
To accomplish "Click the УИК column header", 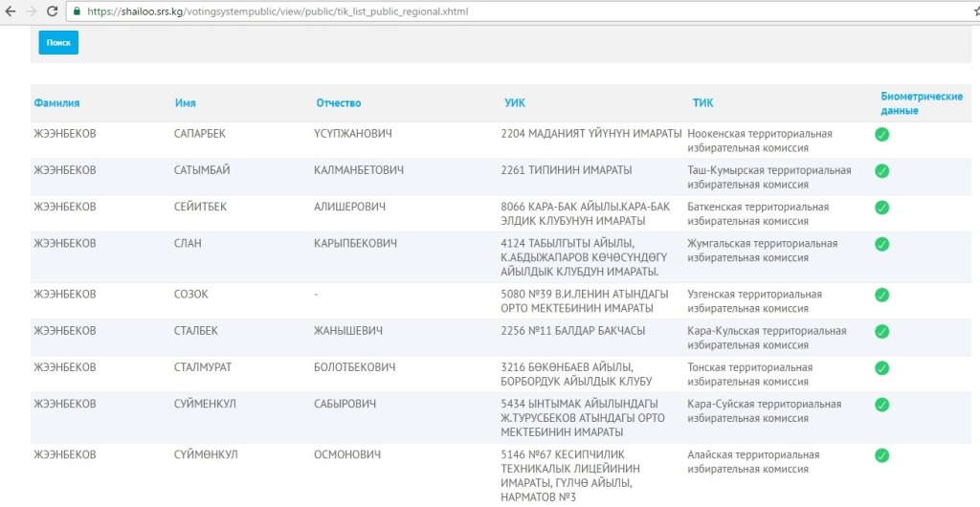I will pos(514,103).
